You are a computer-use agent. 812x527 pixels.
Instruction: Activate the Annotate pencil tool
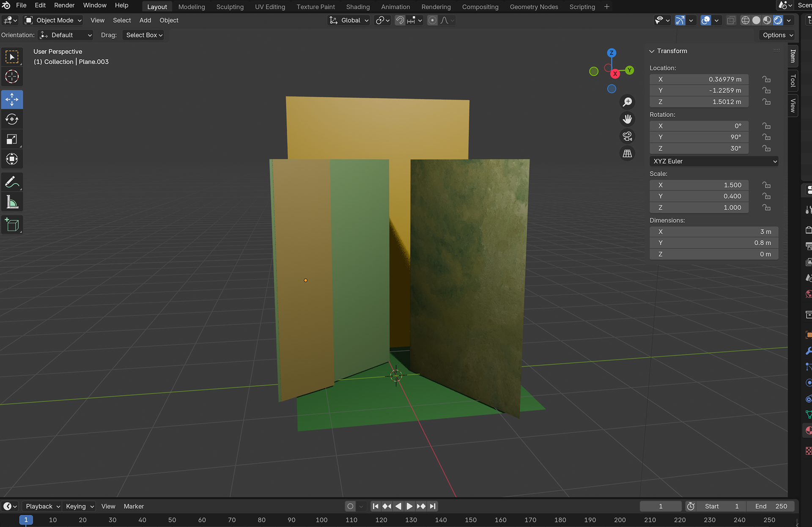(x=12, y=182)
